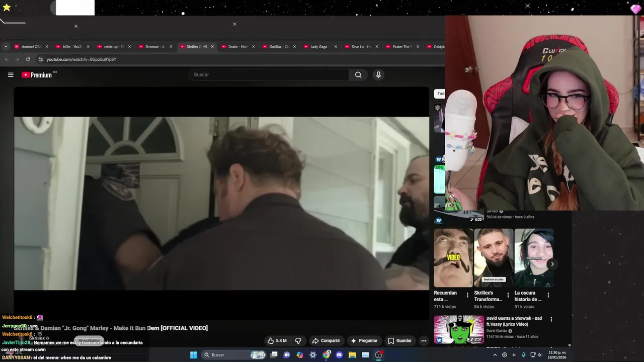
Task: Navigate forward in the browser
Action: (x=17, y=59)
